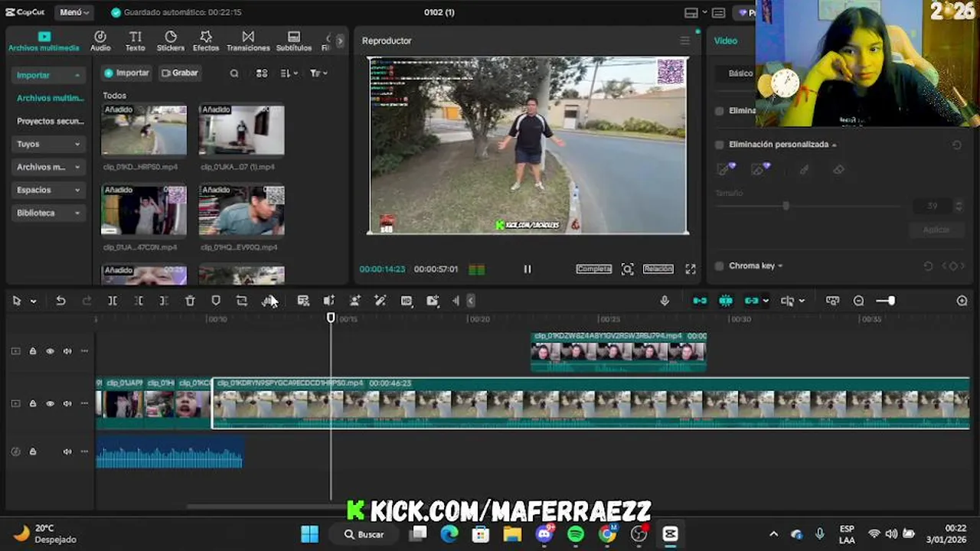Image resolution: width=980 pixels, height=551 pixels.
Task: Open CapCut icon in the taskbar
Action: pyautogui.click(x=670, y=534)
